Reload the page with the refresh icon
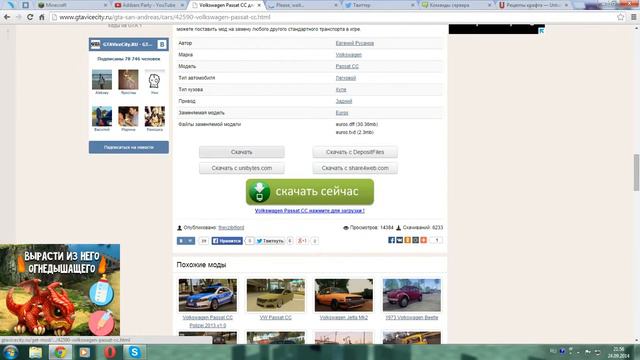The image size is (640, 360). click(x=30, y=17)
